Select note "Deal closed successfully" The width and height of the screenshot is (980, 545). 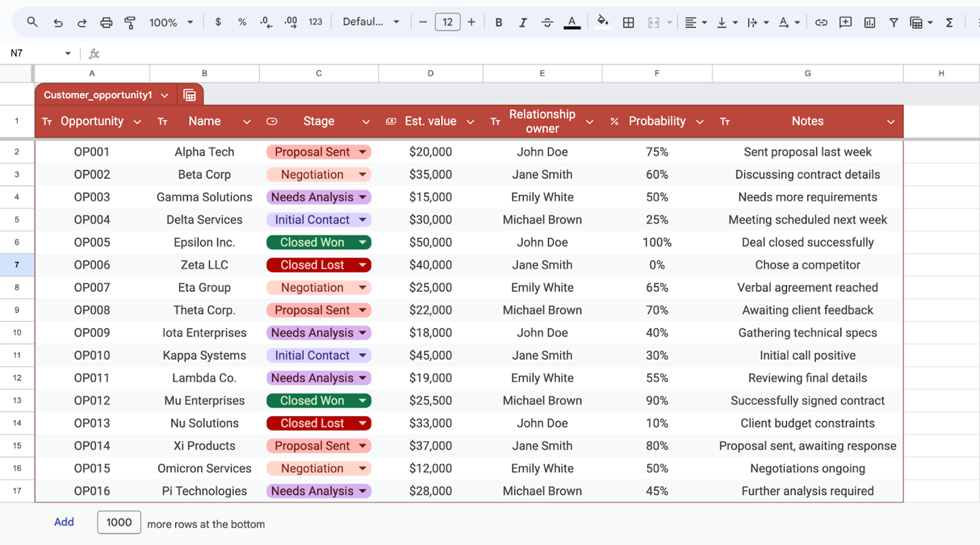pyautogui.click(x=808, y=242)
